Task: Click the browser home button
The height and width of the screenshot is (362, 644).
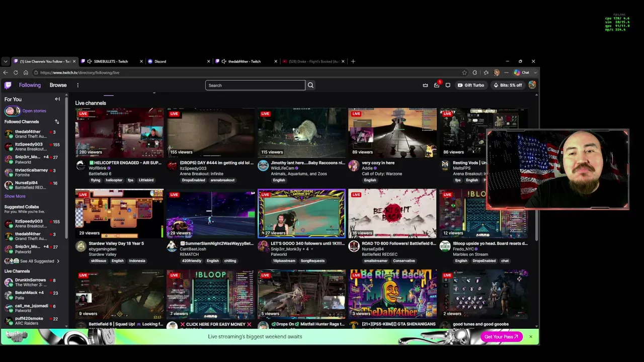Action: click(26, 72)
